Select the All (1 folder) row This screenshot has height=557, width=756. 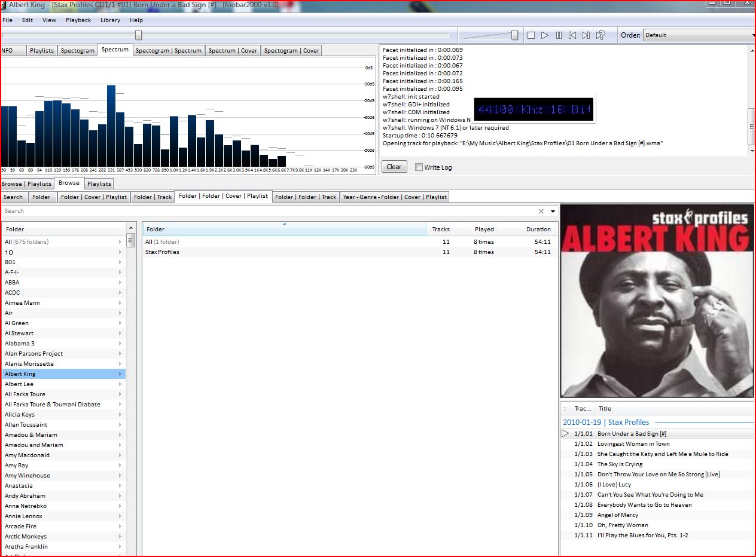(x=350, y=242)
